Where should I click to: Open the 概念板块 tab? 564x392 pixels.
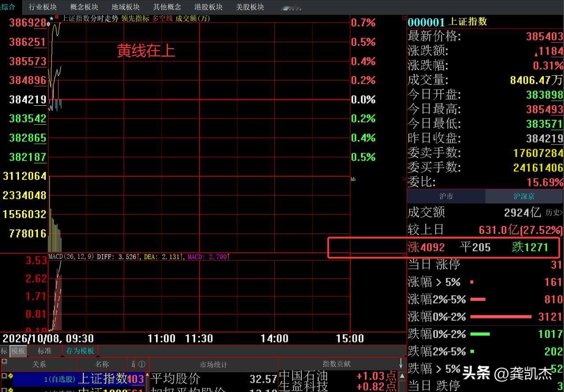point(84,7)
